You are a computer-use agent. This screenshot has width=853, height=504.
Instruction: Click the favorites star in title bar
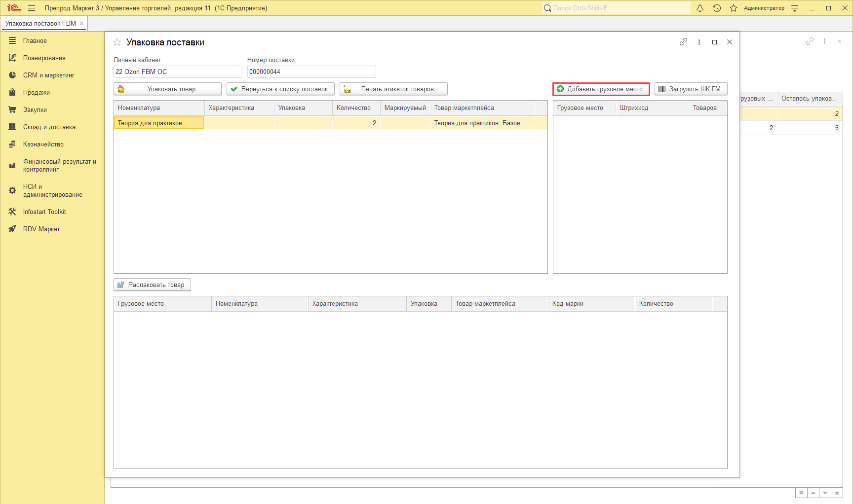pyautogui.click(x=734, y=8)
